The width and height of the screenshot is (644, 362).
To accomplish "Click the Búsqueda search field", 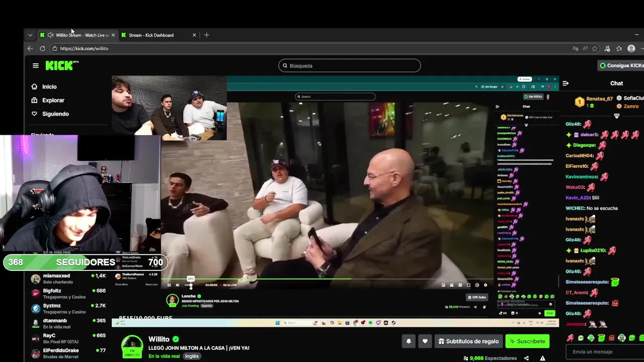I will [x=350, y=65].
